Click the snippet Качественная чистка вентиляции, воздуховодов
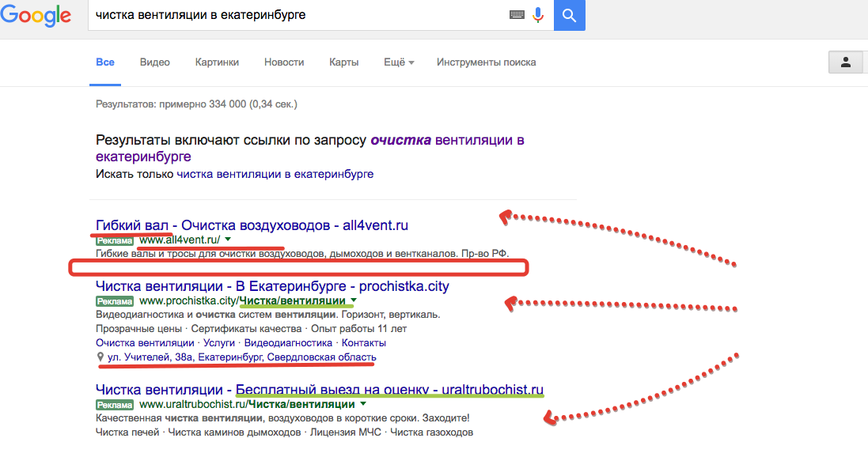This screenshot has height=457, width=868. (282, 417)
